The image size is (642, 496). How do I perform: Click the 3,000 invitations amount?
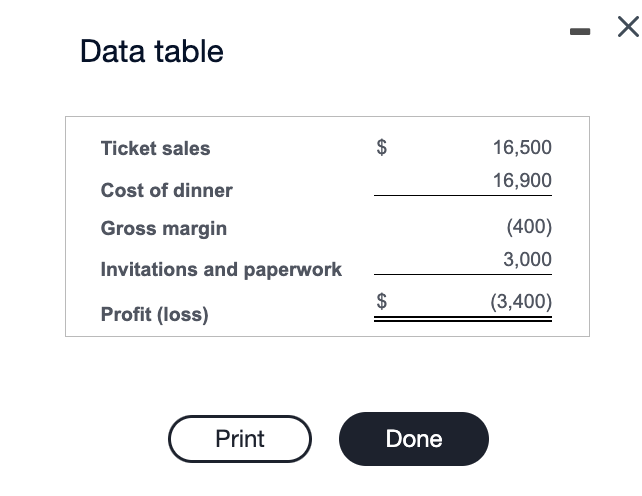pyautogui.click(x=527, y=259)
